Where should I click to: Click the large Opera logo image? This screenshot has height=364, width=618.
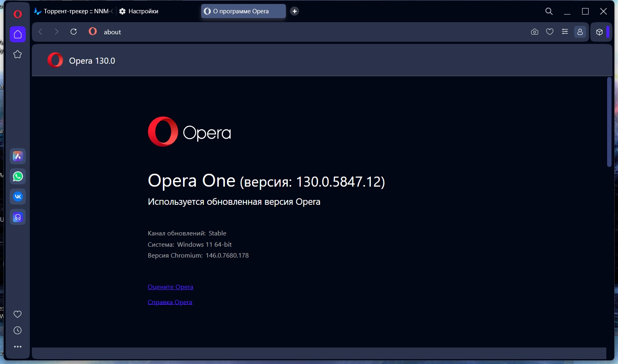[189, 132]
